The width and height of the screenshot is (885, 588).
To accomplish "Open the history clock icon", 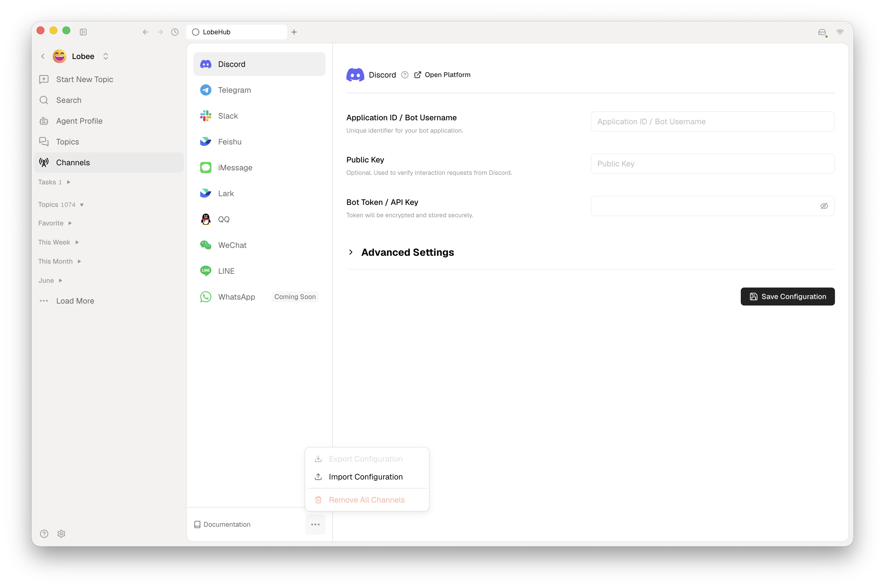I will click(175, 32).
